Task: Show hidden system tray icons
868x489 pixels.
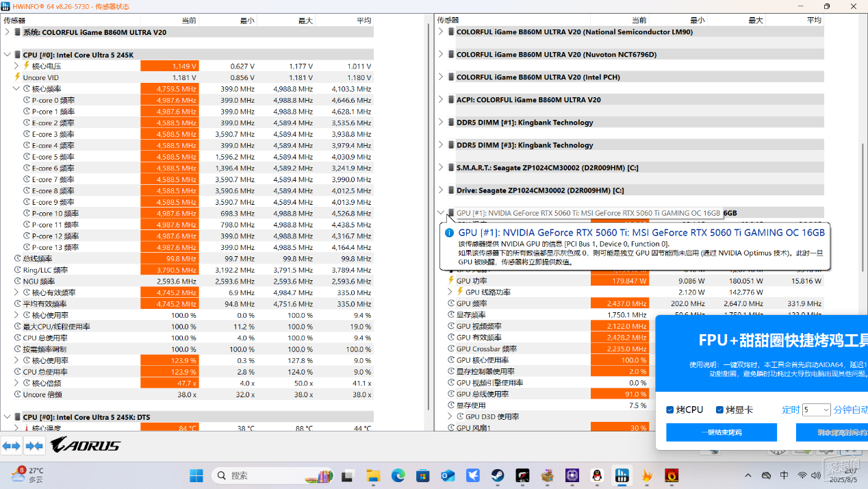Action: tap(748, 475)
